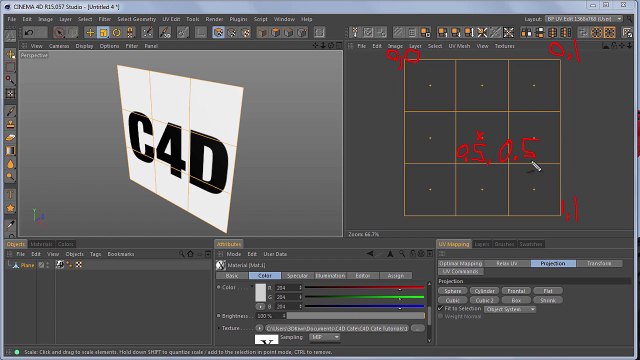Screen dimensions: 640x360
Task: Click the Flat projection button
Action: (x=548, y=291)
